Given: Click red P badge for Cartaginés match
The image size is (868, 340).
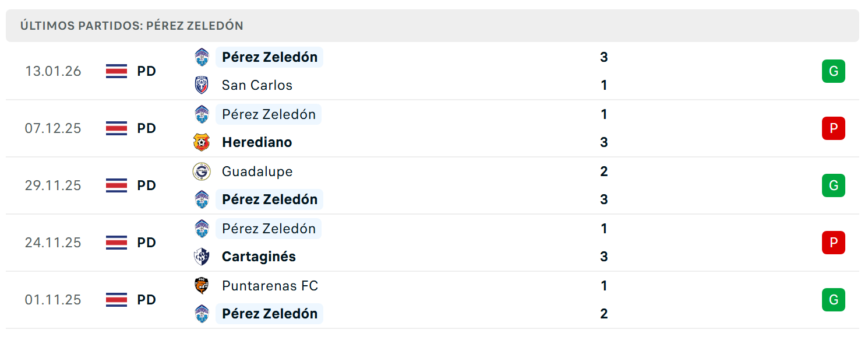Looking at the screenshot, I should point(834,243).
